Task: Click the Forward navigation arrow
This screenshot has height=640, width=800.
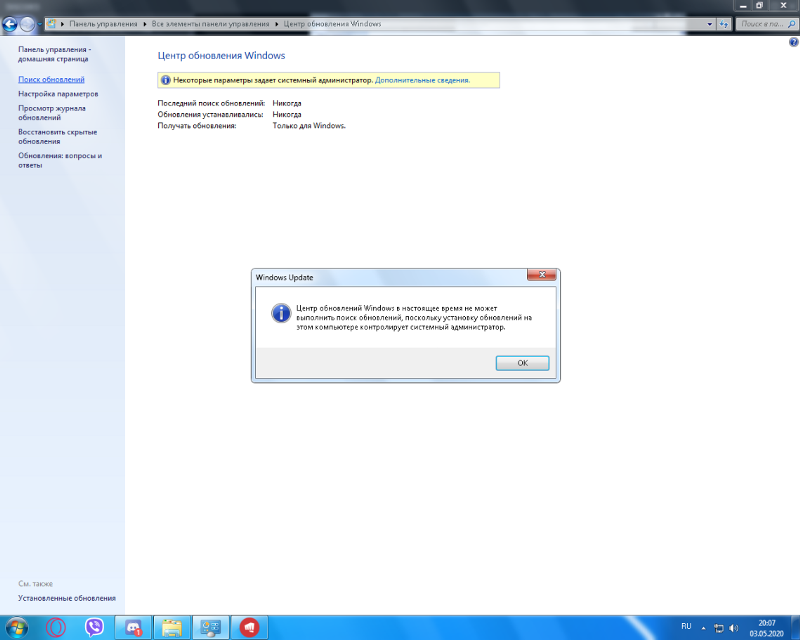Action: click(27, 24)
